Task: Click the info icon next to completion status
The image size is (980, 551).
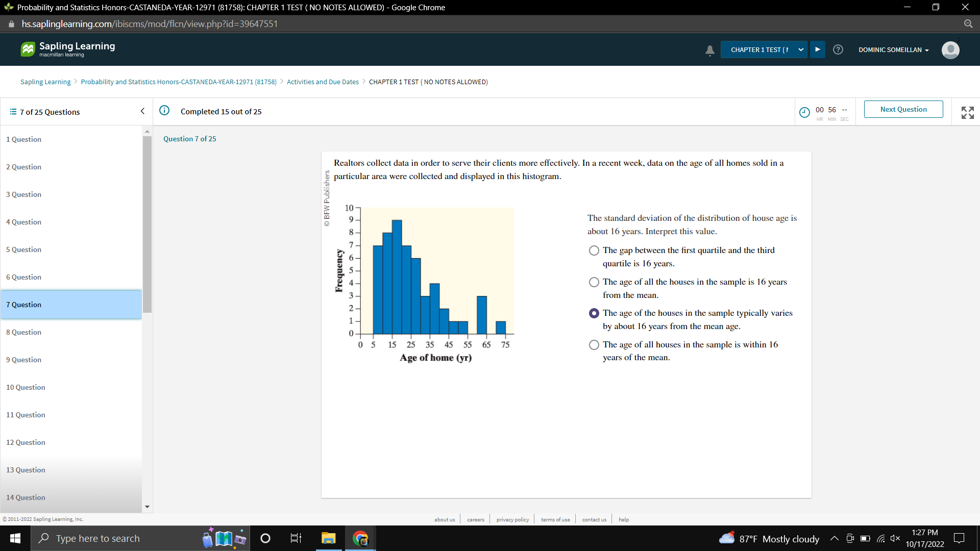Action: [x=164, y=111]
